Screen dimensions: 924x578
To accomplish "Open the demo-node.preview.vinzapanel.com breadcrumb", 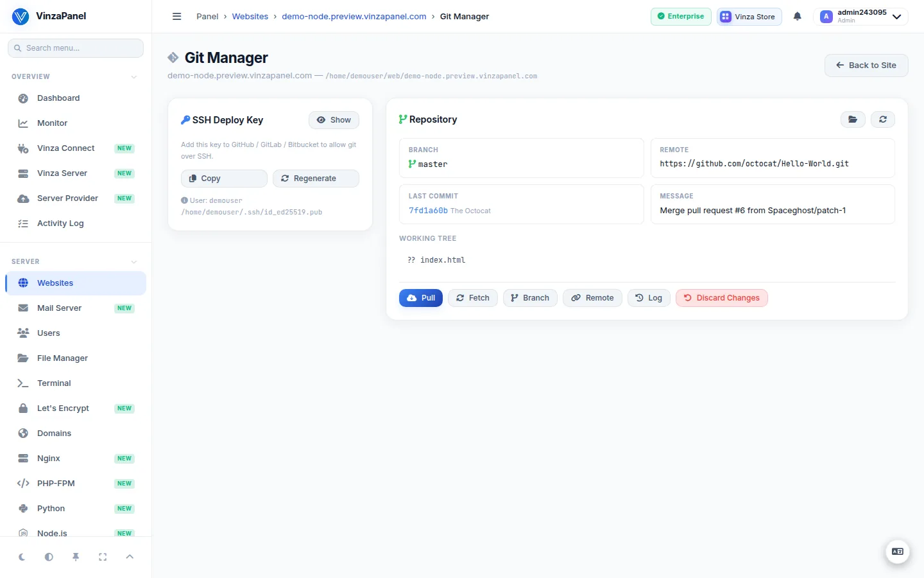I will pyautogui.click(x=354, y=17).
